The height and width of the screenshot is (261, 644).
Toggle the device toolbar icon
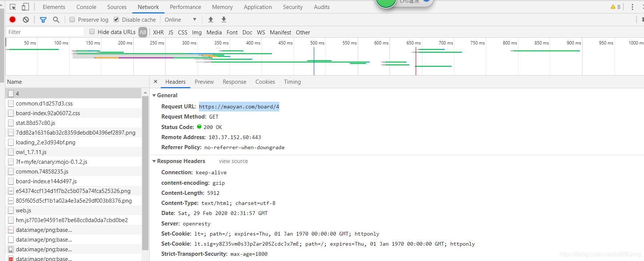(25, 7)
